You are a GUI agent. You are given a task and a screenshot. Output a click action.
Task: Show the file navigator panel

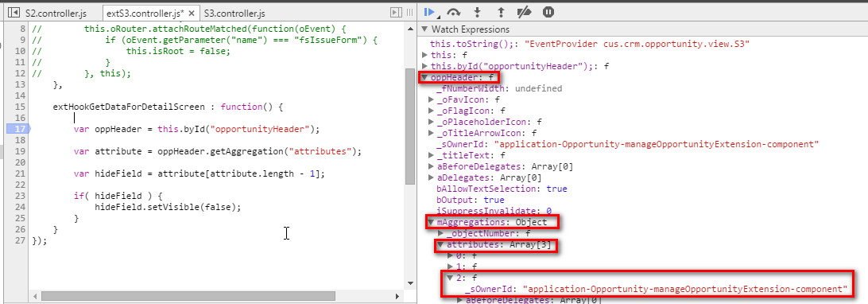pyautogui.click(x=15, y=12)
